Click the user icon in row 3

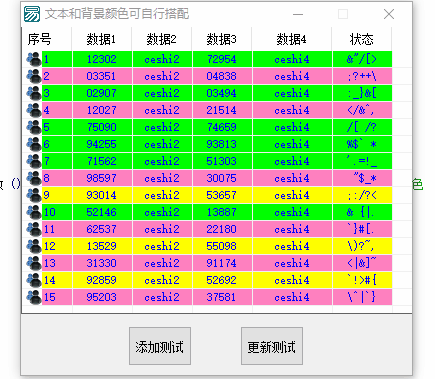(34, 93)
